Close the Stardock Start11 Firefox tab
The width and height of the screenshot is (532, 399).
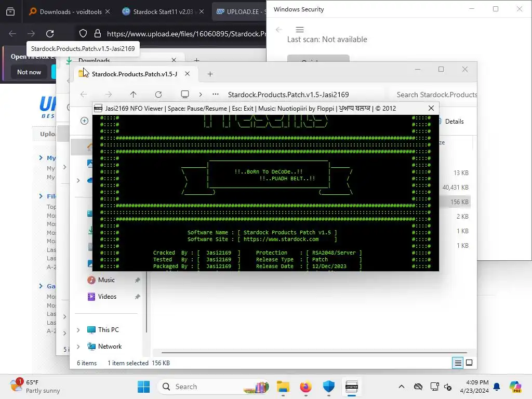click(x=202, y=11)
